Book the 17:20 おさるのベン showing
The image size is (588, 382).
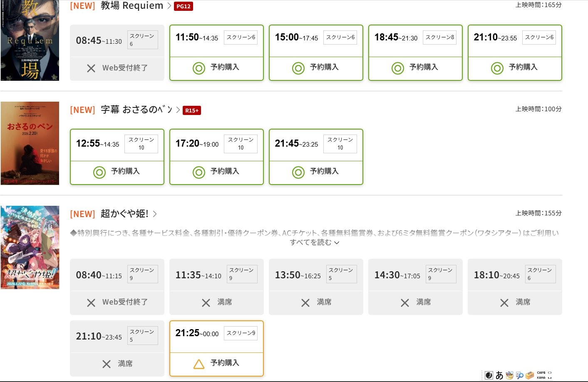click(x=216, y=172)
